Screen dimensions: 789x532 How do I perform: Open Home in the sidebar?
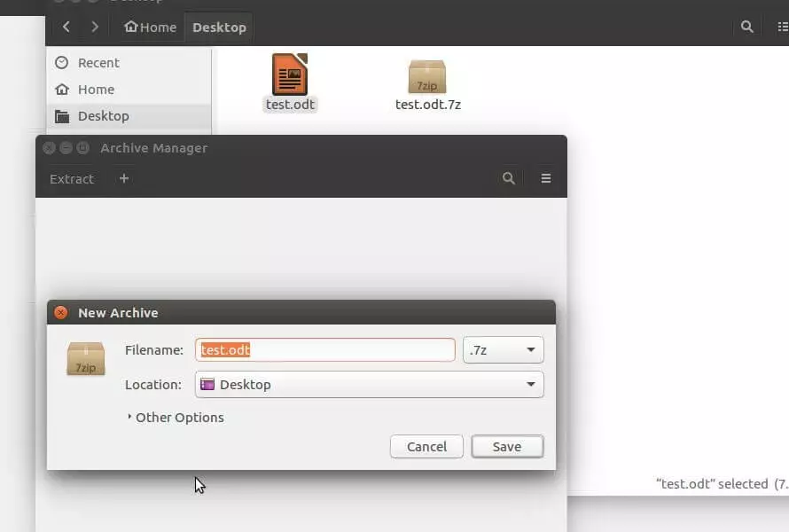pyautogui.click(x=96, y=90)
